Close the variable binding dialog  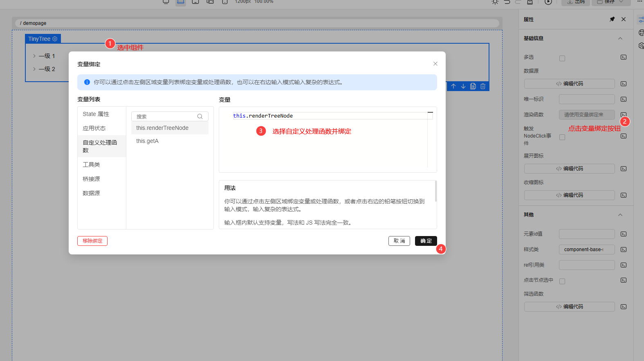click(435, 64)
